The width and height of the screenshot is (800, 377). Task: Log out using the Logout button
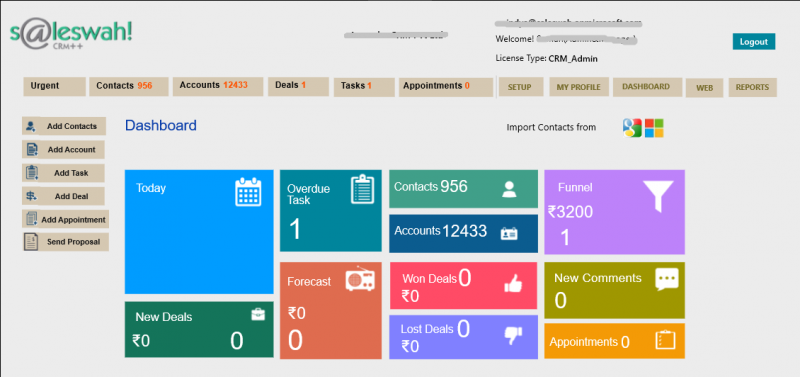click(x=754, y=42)
